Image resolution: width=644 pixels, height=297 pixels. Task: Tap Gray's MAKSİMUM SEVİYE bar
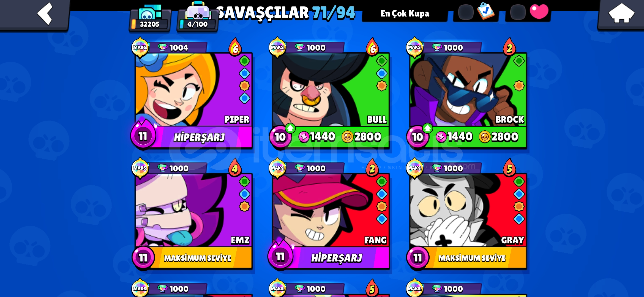click(x=472, y=258)
